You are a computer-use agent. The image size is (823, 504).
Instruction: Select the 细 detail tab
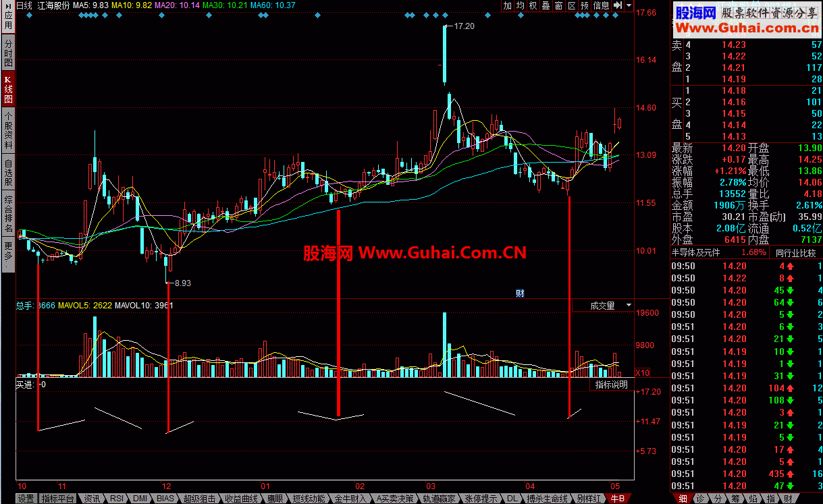pos(683,499)
